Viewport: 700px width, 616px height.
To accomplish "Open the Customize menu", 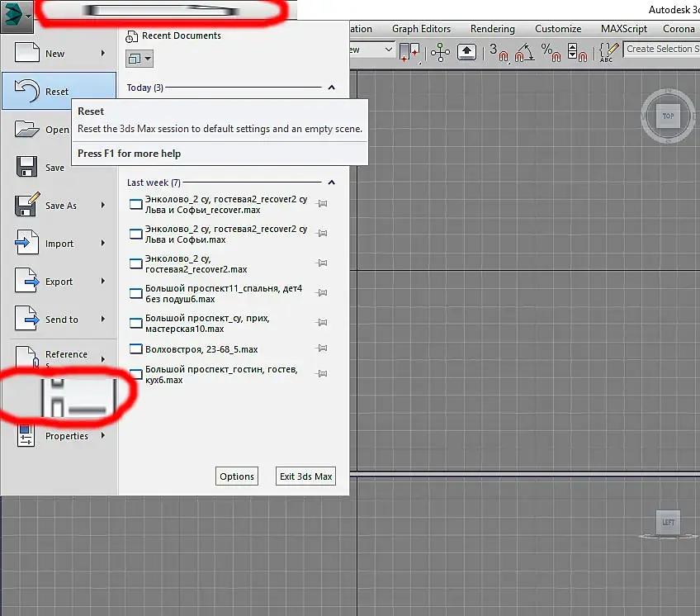I will (558, 29).
